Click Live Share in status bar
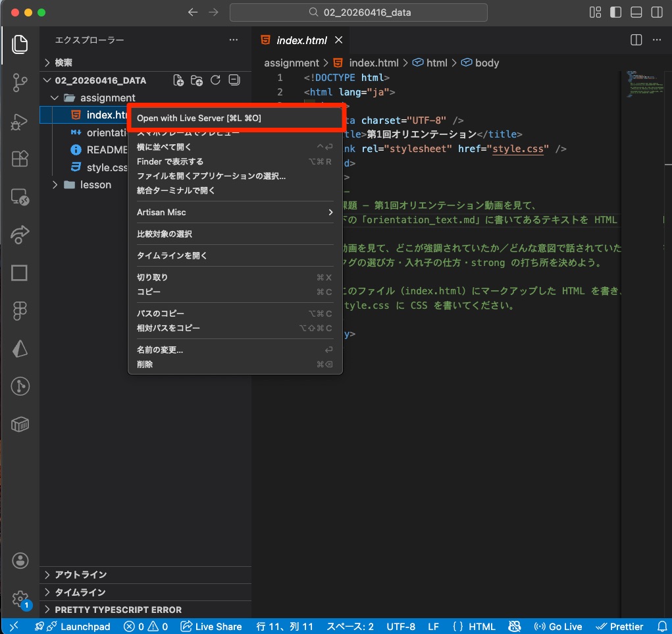This screenshot has width=672, height=634. tap(211, 626)
